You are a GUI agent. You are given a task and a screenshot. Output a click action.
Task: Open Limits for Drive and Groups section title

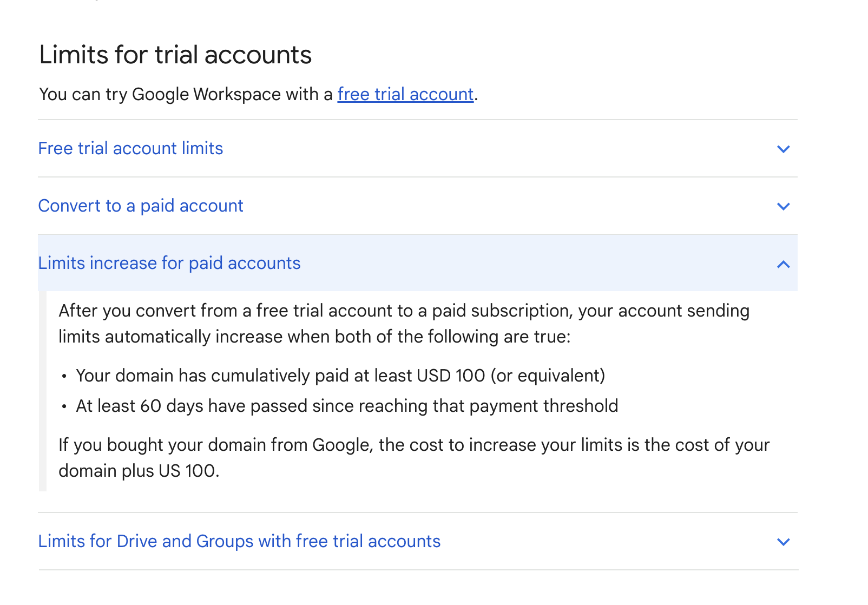pos(239,541)
